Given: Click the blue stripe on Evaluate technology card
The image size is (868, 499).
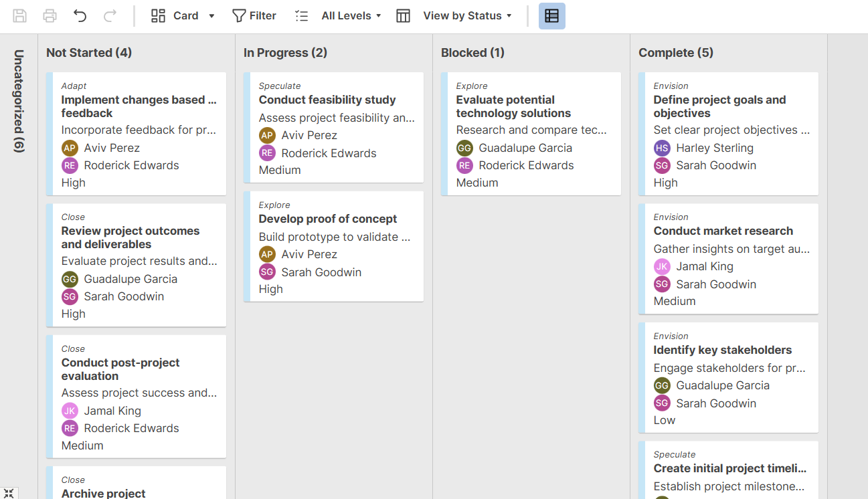Looking at the screenshot, I should point(444,134).
